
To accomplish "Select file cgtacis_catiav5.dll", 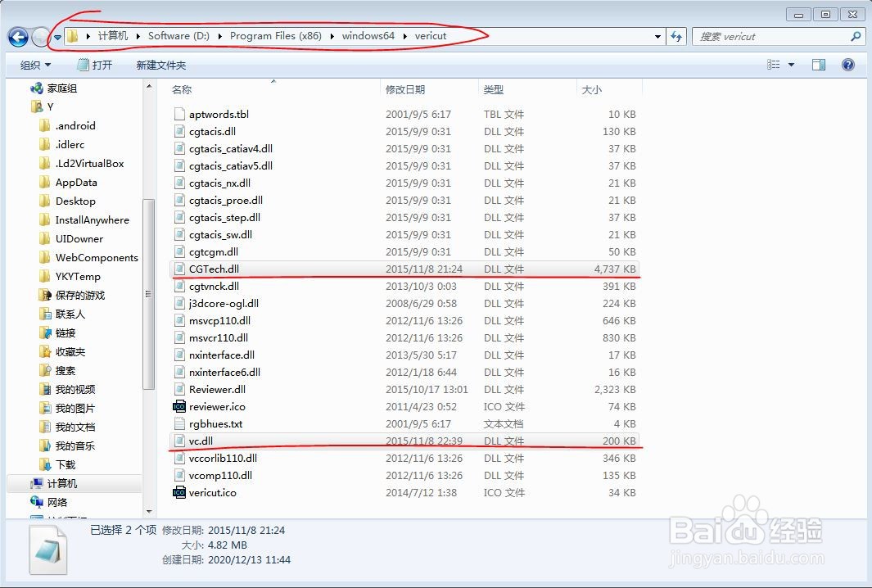I will pos(231,165).
